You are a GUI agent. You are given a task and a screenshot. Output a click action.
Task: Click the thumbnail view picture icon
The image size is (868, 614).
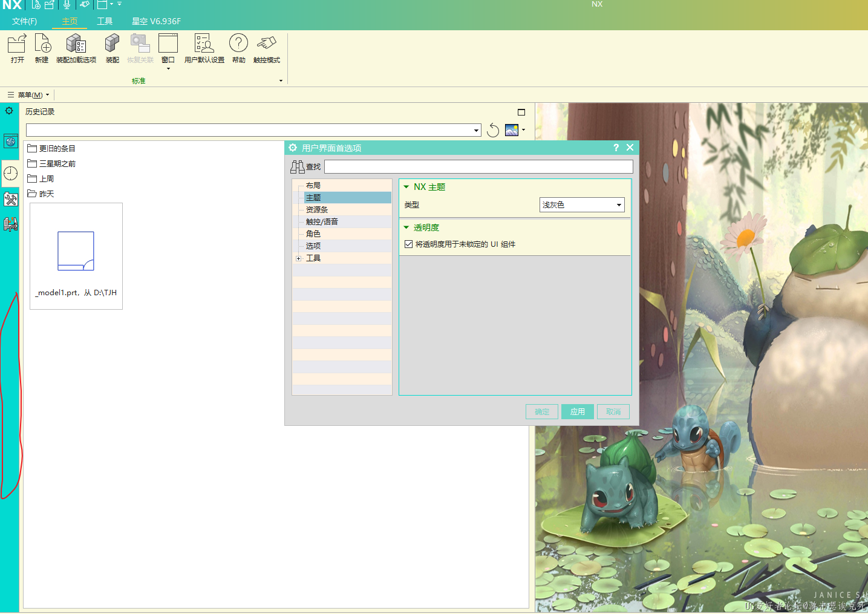click(x=512, y=130)
